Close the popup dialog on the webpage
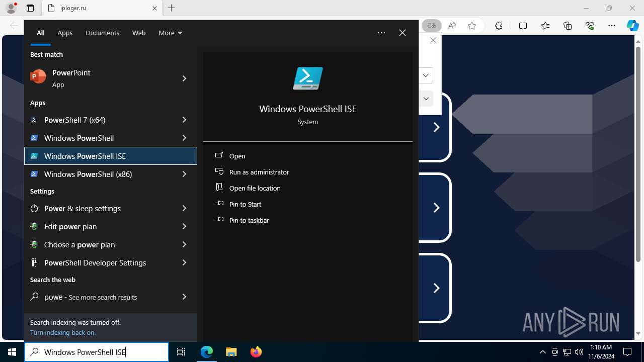Image resolution: width=644 pixels, height=362 pixels. 433,40
